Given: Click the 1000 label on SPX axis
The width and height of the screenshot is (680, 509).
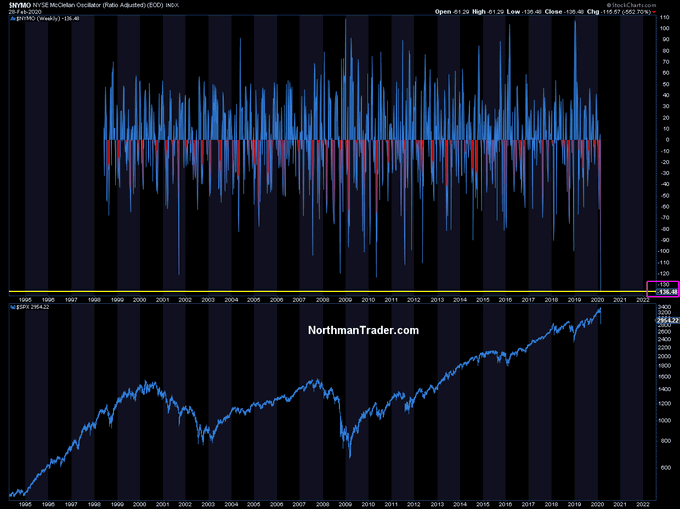Looking at the screenshot, I should (664, 421).
